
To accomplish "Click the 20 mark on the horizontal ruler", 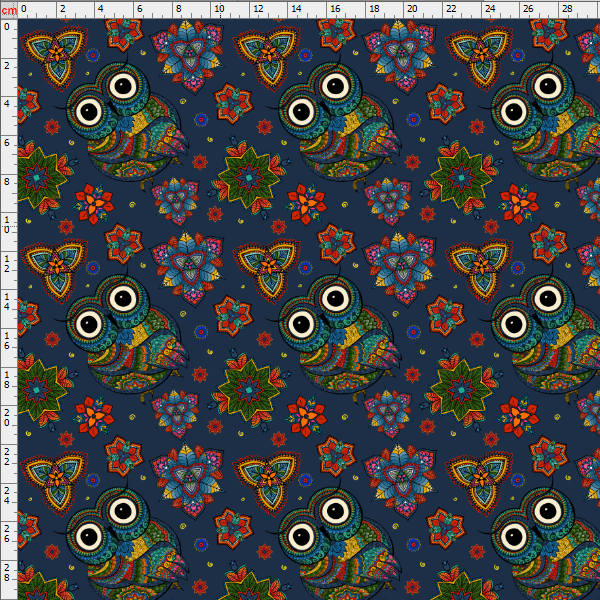I will pos(412,8).
